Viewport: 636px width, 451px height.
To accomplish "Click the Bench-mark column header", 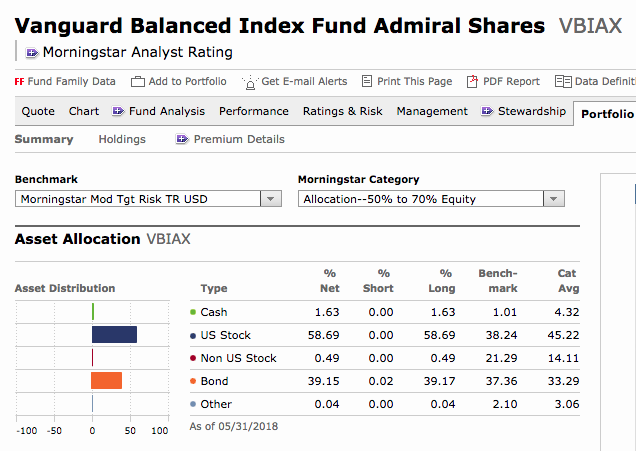I will click(498, 281).
